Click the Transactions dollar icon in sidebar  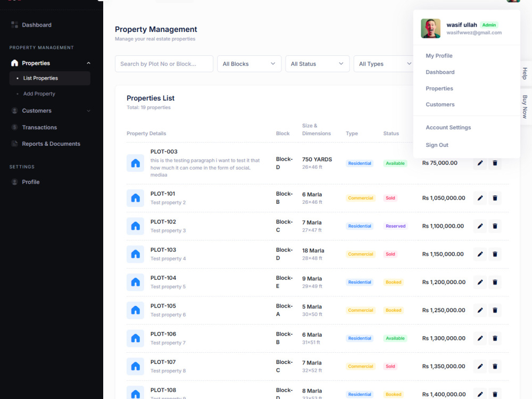(x=14, y=127)
